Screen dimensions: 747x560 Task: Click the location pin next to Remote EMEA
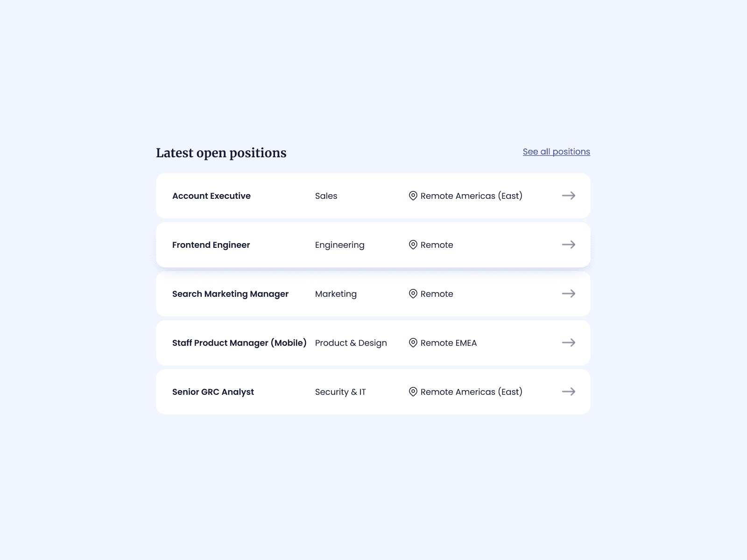tap(413, 343)
